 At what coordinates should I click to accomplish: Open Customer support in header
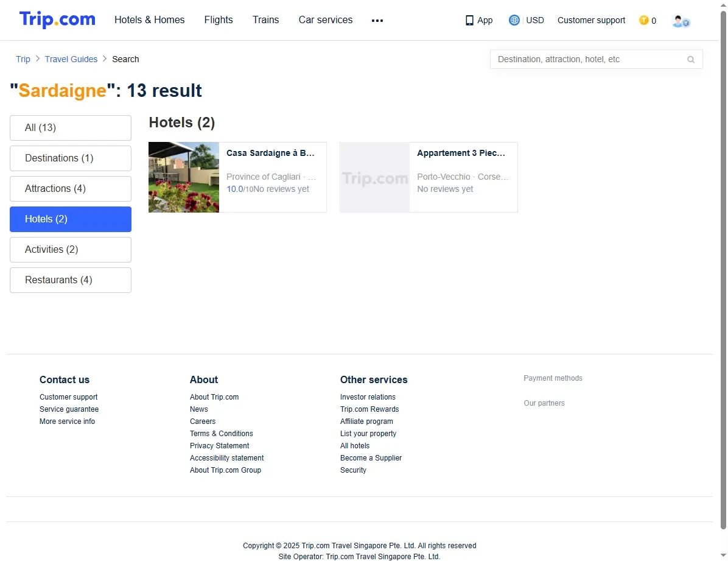click(591, 20)
